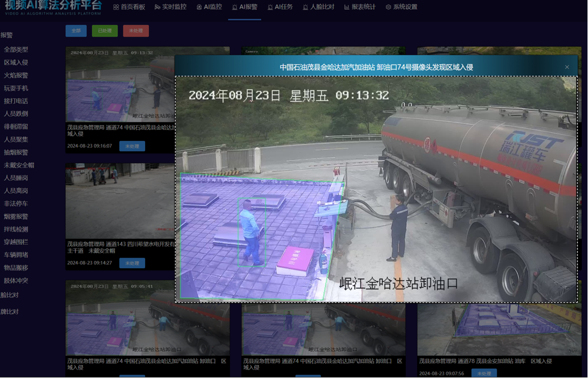Open the 人员跌倒 alarm category

(x=16, y=114)
